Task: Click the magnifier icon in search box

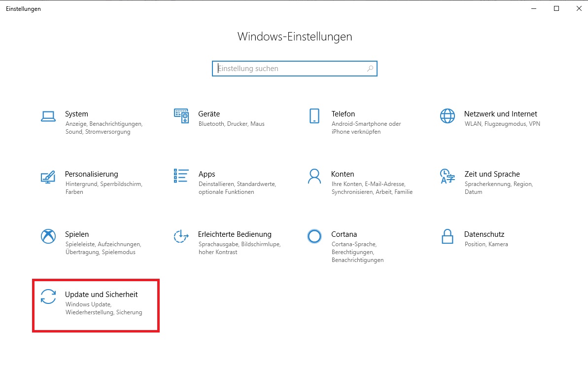Action: (370, 69)
